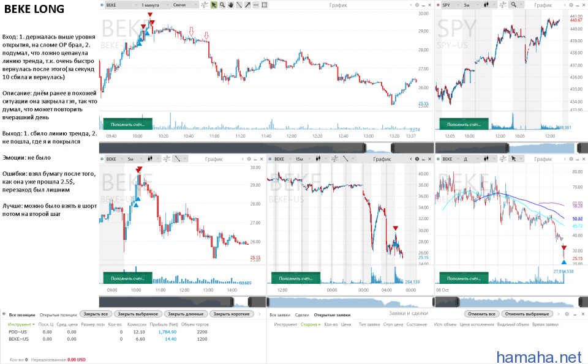Screen dimensions: 588x364
Task: Open settings gear of the BEKE daily chart
Action: coord(571,159)
